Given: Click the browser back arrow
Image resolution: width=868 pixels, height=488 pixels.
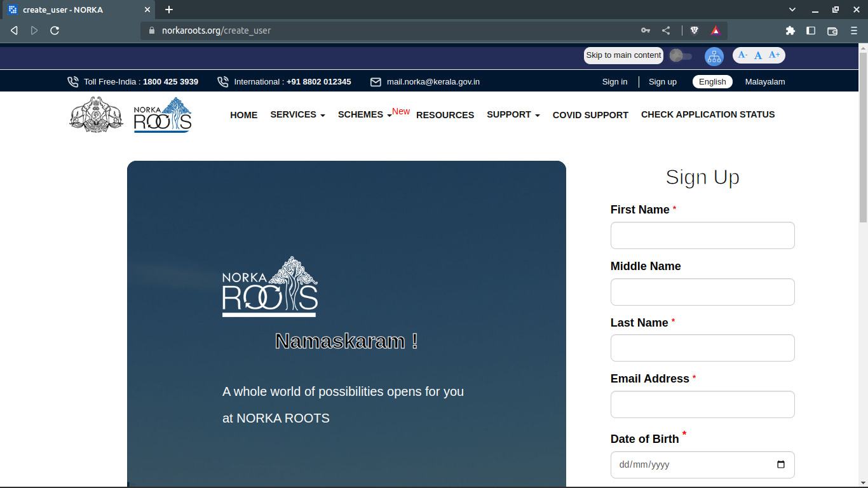Looking at the screenshot, I should pos(14,30).
